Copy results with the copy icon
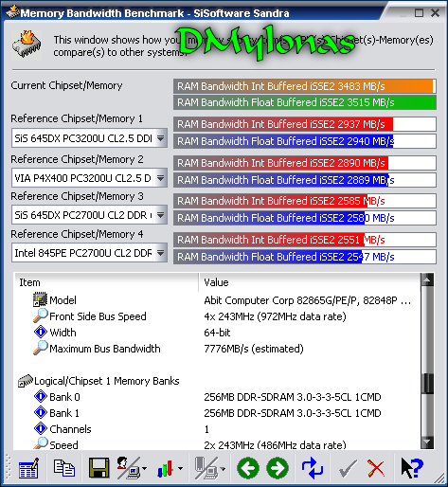Image resolution: width=448 pixels, height=487 pixels. (x=64, y=468)
